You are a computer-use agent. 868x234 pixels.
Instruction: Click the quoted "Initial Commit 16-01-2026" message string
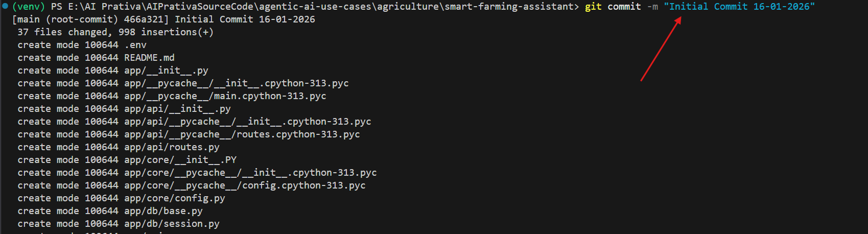tap(739, 7)
